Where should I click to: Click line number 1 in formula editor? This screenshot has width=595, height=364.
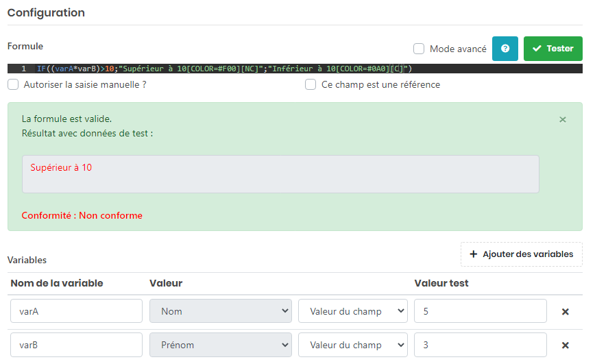click(23, 69)
